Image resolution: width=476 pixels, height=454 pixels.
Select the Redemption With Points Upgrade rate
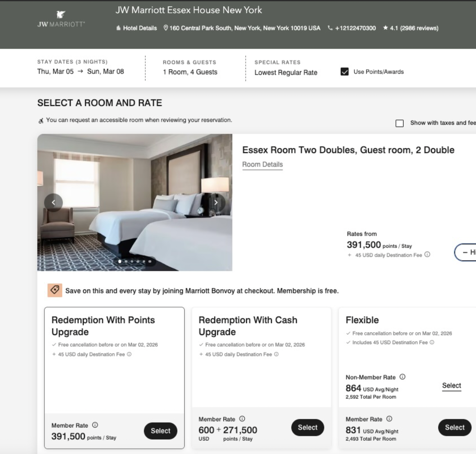(x=161, y=431)
